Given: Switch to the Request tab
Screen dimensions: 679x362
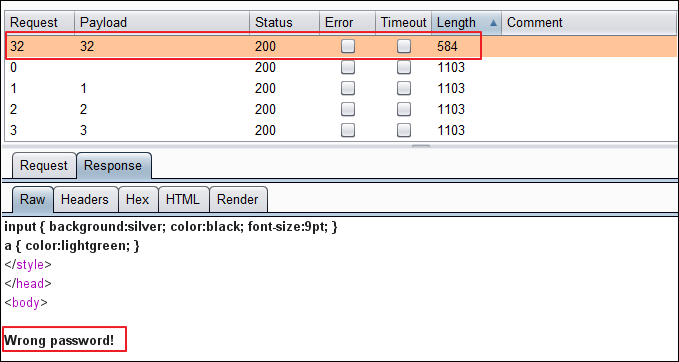Looking at the screenshot, I should pyautogui.click(x=44, y=165).
